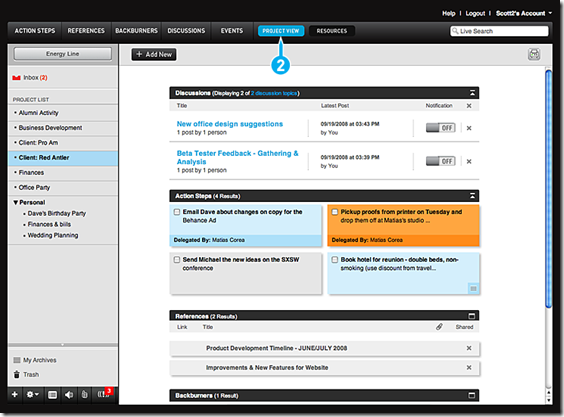Click the Add New button
The image size is (564, 417).
[x=154, y=55]
